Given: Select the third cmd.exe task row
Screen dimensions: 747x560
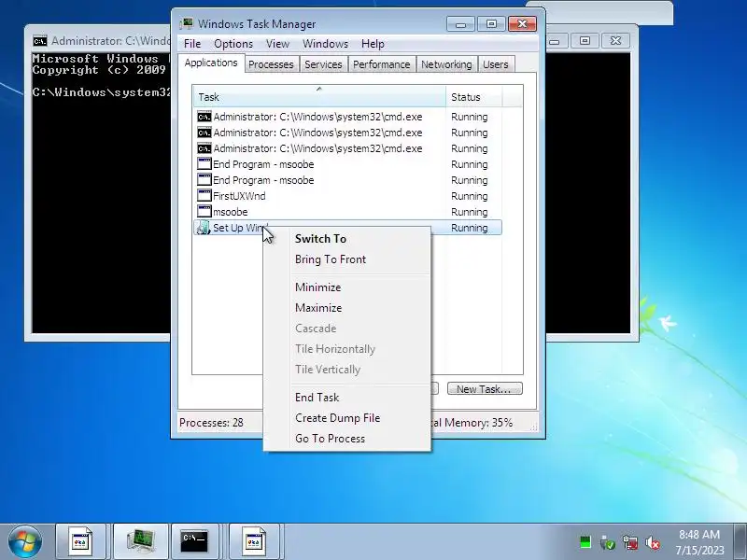Looking at the screenshot, I should [x=347, y=148].
